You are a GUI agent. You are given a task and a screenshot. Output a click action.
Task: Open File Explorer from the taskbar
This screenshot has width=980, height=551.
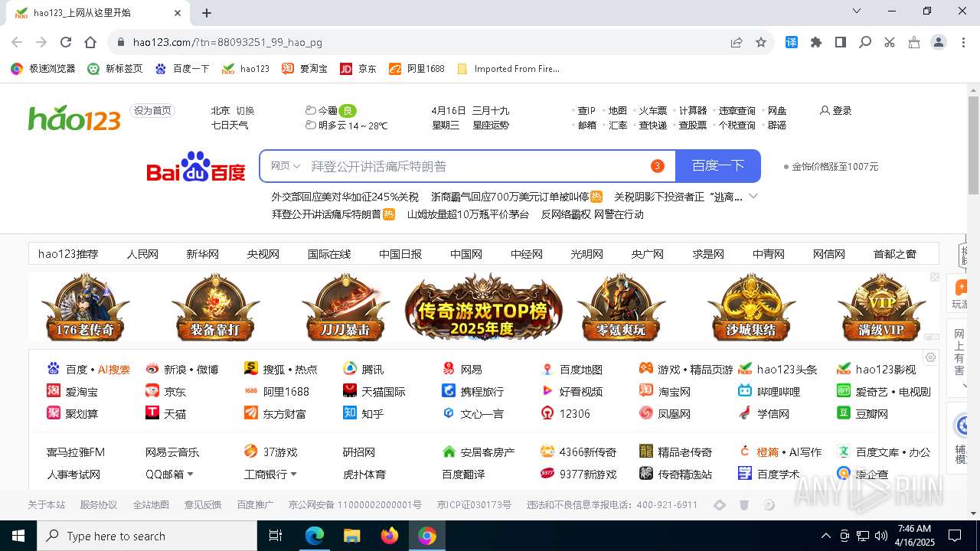(x=351, y=536)
